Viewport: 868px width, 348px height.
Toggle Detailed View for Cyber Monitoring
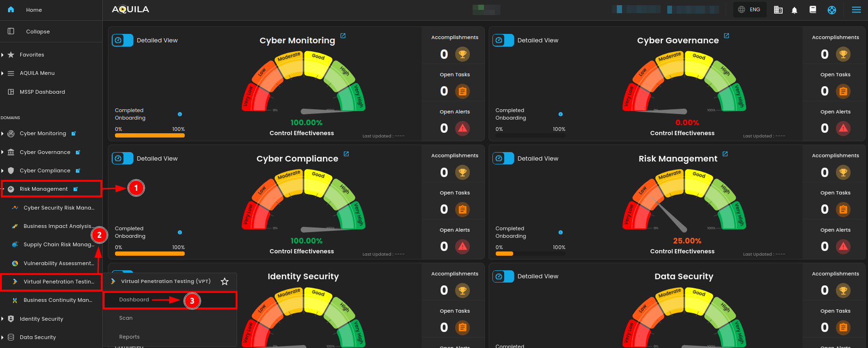click(123, 40)
